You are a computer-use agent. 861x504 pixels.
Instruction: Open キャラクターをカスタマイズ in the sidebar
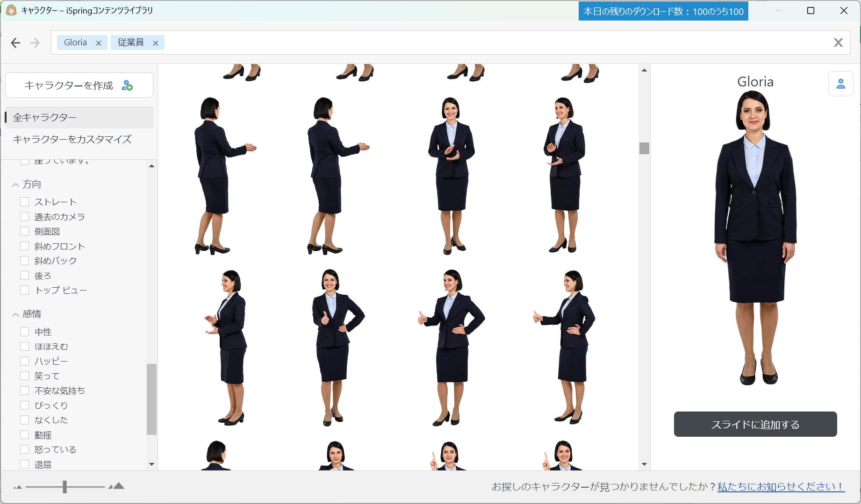click(72, 139)
